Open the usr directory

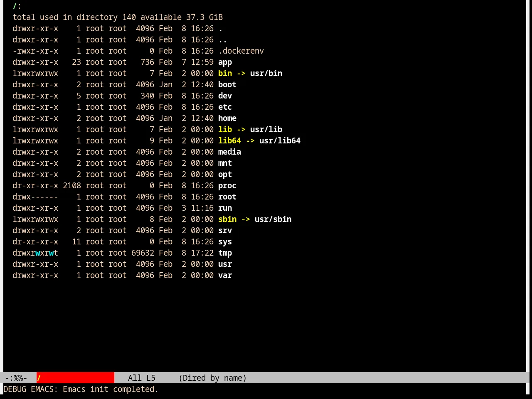click(x=225, y=264)
